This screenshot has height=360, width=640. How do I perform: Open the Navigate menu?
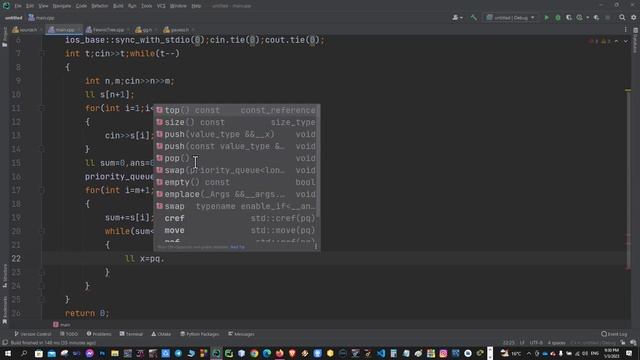pyautogui.click(x=62, y=6)
